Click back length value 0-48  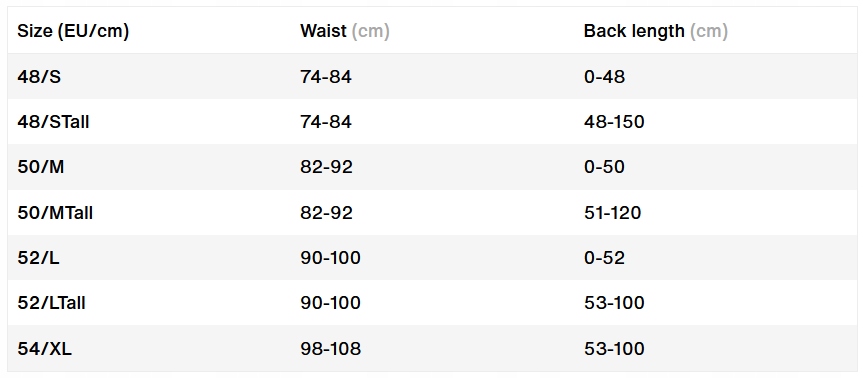pos(604,76)
